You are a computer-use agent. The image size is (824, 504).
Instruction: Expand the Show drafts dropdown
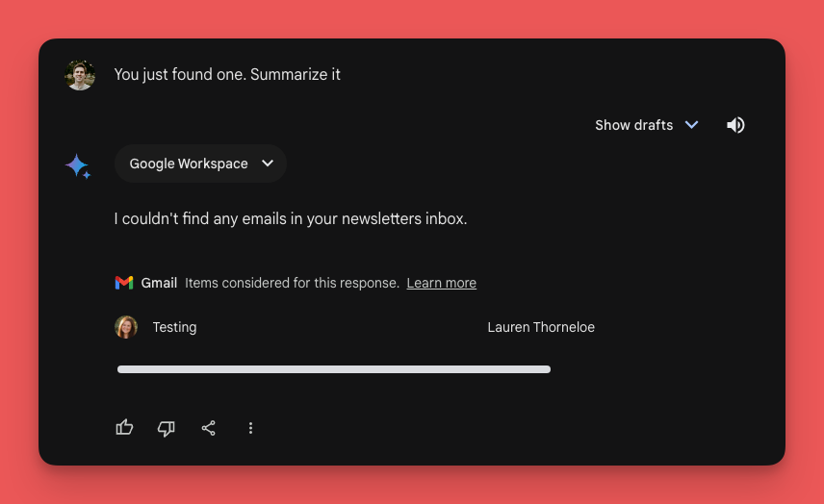tap(646, 125)
